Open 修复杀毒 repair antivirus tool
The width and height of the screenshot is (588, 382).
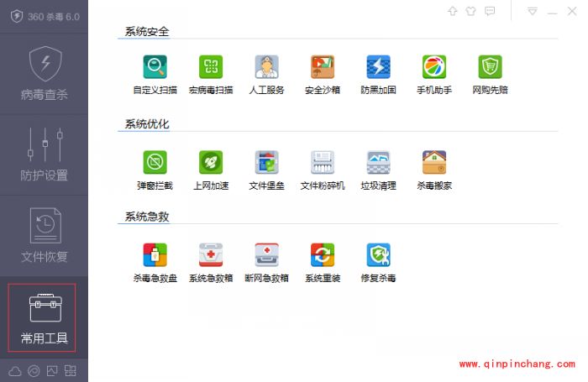point(378,263)
